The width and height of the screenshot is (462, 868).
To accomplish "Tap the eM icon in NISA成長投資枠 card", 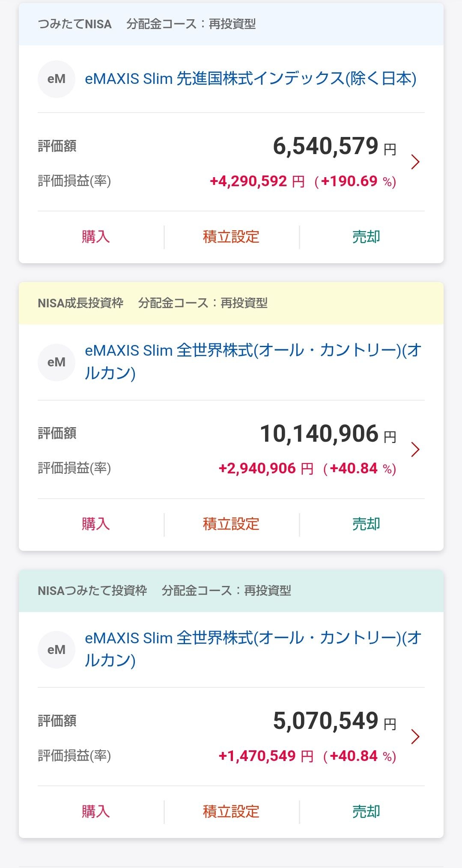I will [x=57, y=362].
